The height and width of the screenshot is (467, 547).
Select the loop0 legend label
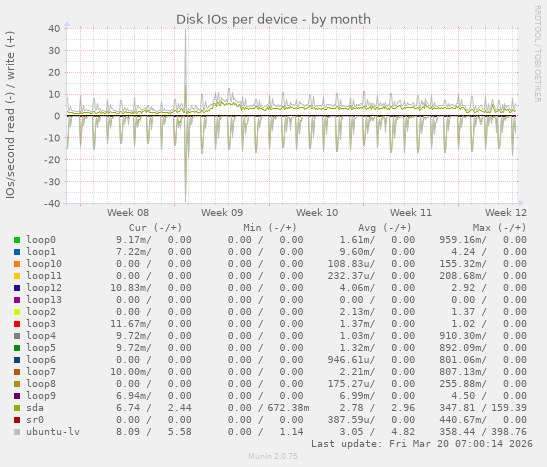tap(41, 240)
